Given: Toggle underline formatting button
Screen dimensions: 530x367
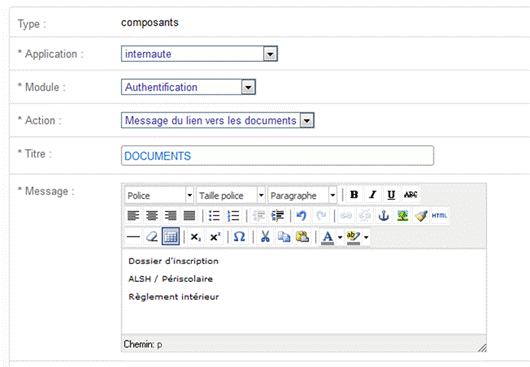Looking at the screenshot, I should 391,195.
